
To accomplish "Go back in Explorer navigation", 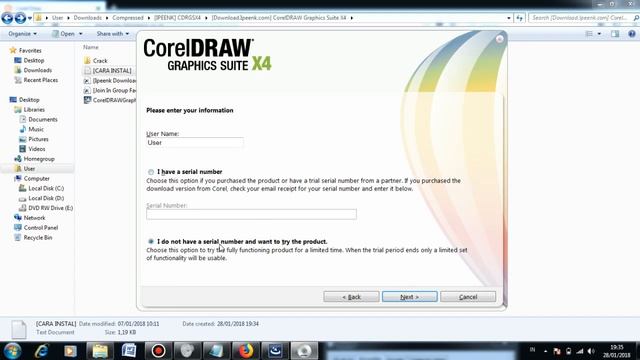I will point(7,18).
